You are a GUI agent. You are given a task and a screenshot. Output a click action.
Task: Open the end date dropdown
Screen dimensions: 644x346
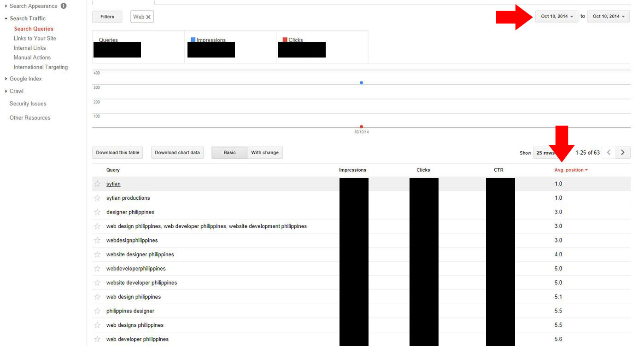pos(608,17)
